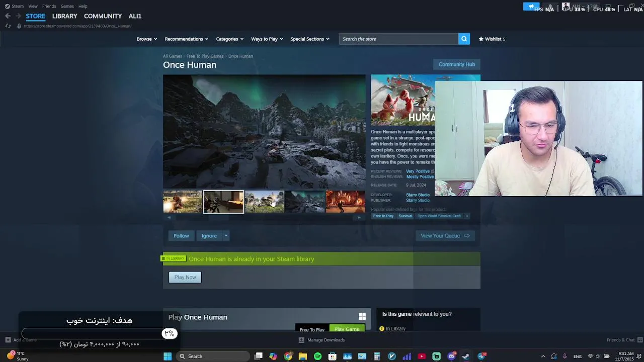
Task: Open Free To Play Games breadcrumb link
Action: click(x=205, y=56)
